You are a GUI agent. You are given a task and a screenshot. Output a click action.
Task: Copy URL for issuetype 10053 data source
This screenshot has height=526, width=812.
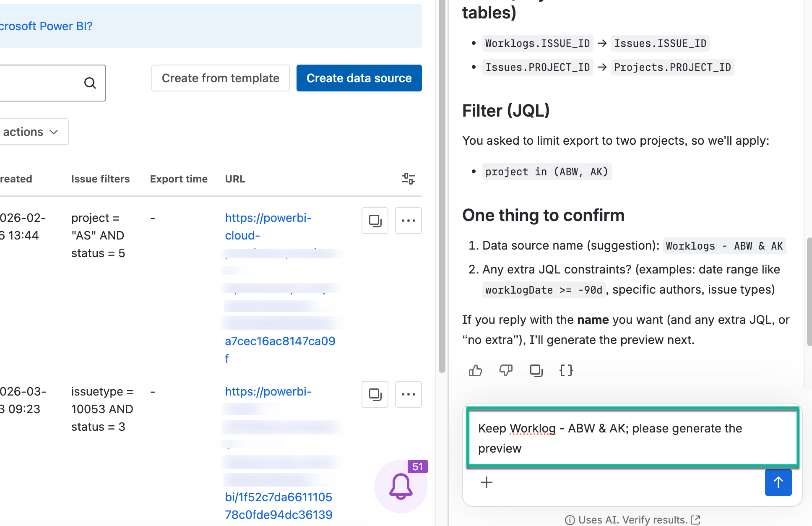[x=375, y=394]
